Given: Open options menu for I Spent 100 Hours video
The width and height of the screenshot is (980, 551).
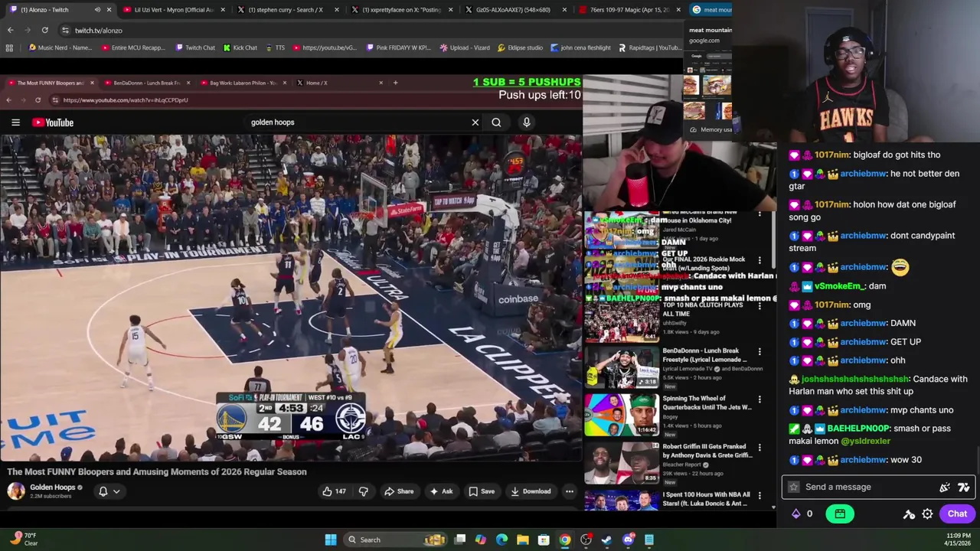Looking at the screenshot, I should point(759,496).
